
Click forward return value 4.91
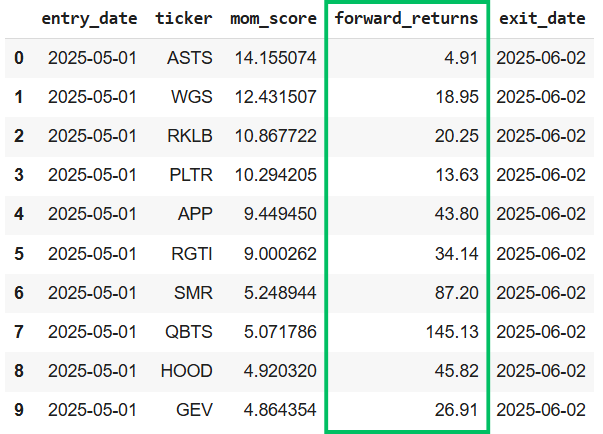(461, 58)
